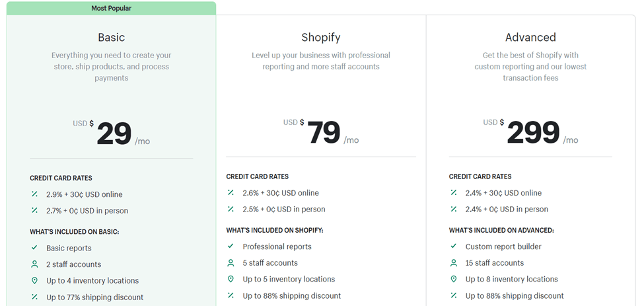644x306 pixels.
Task: Click 'Custom report builder' feature text
Action: pos(503,247)
